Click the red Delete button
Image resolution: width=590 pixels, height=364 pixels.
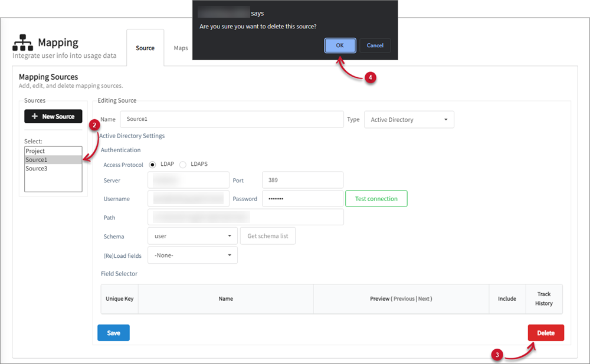[x=546, y=333]
